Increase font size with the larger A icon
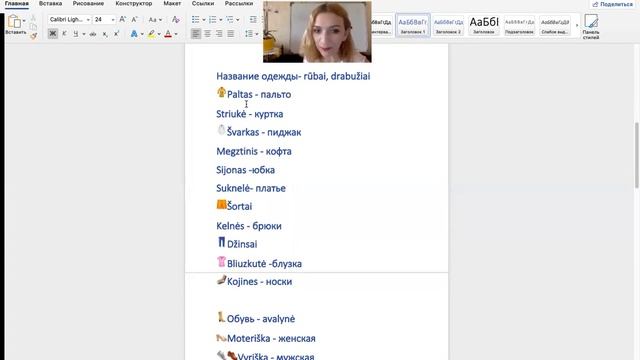Viewport: 640px width, 360px height. (122, 19)
